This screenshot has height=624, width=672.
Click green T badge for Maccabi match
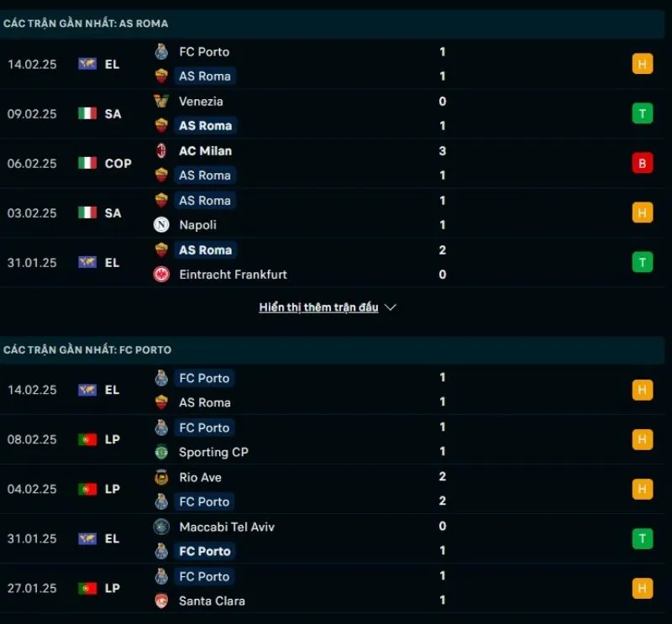pyautogui.click(x=643, y=538)
